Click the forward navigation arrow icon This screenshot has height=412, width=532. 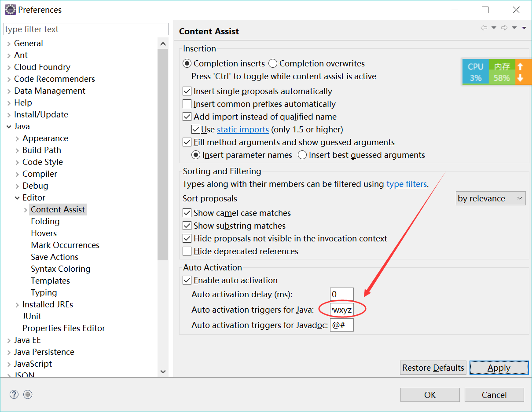[504, 28]
